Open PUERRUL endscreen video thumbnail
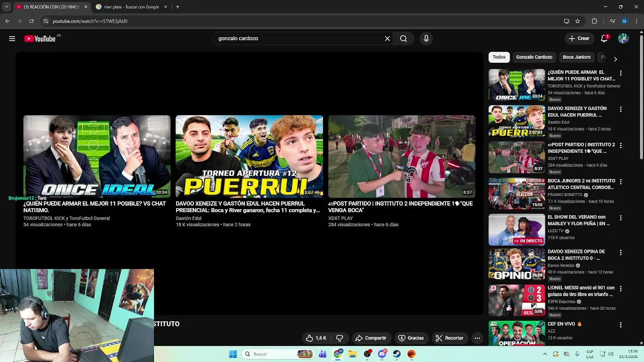This screenshot has height=362, width=644. pyautogui.click(x=249, y=156)
